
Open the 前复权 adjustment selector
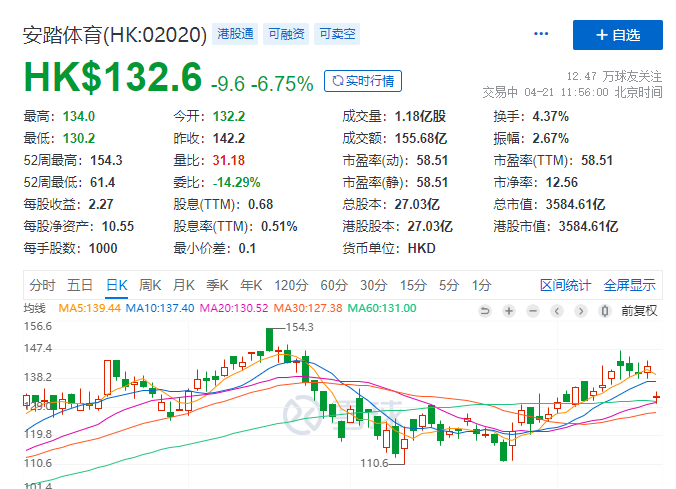(x=639, y=311)
